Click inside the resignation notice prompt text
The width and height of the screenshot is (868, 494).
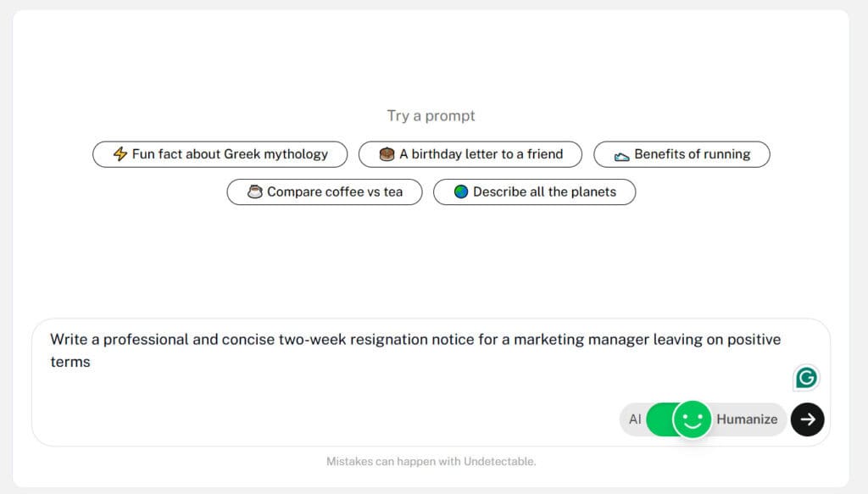[415, 350]
